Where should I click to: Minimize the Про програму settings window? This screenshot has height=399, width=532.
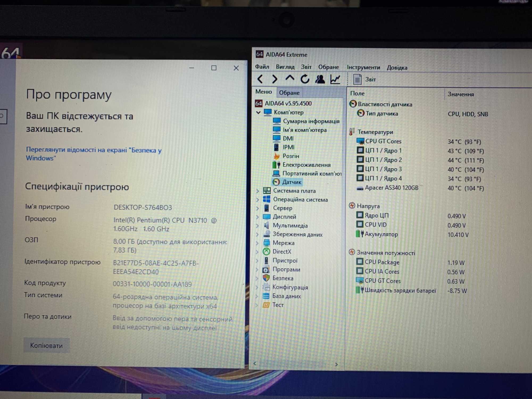[x=192, y=68]
